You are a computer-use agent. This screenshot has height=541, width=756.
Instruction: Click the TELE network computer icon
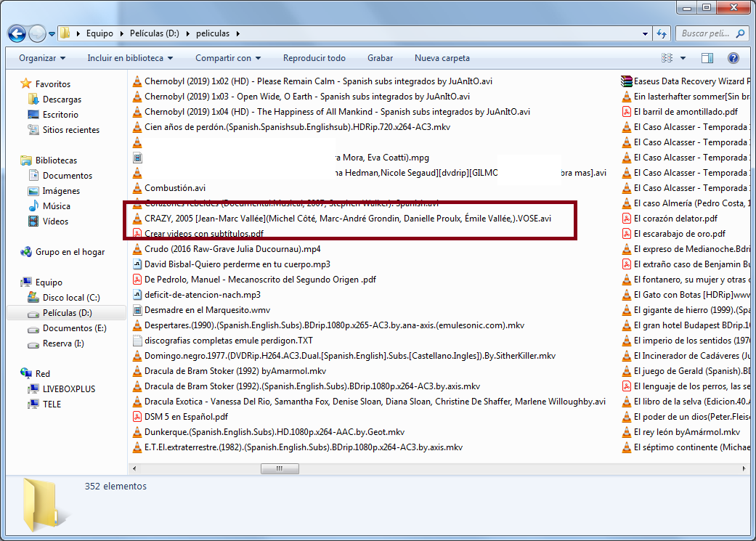pyautogui.click(x=33, y=404)
